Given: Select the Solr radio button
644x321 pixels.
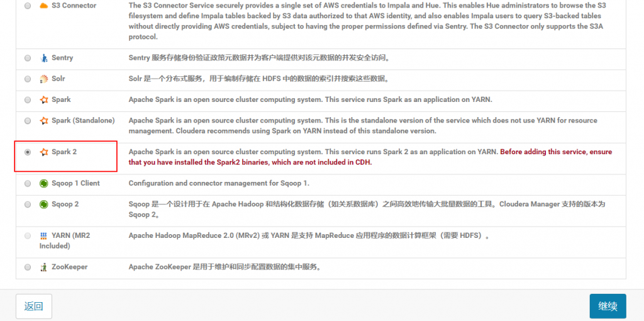Looking at the screenshot, I should pos(28,79).
